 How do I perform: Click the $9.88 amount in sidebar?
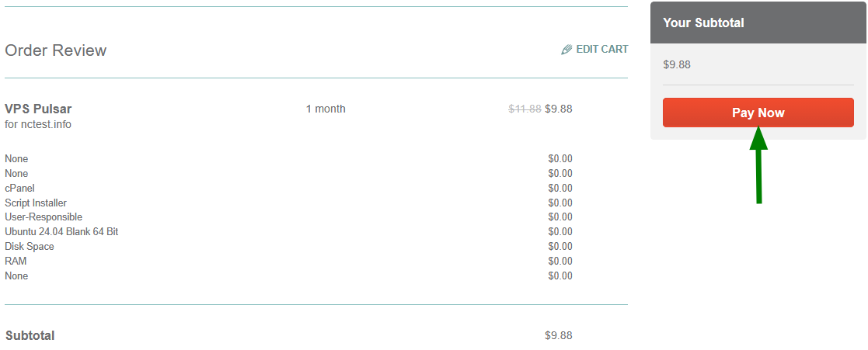tap(677, 64)
